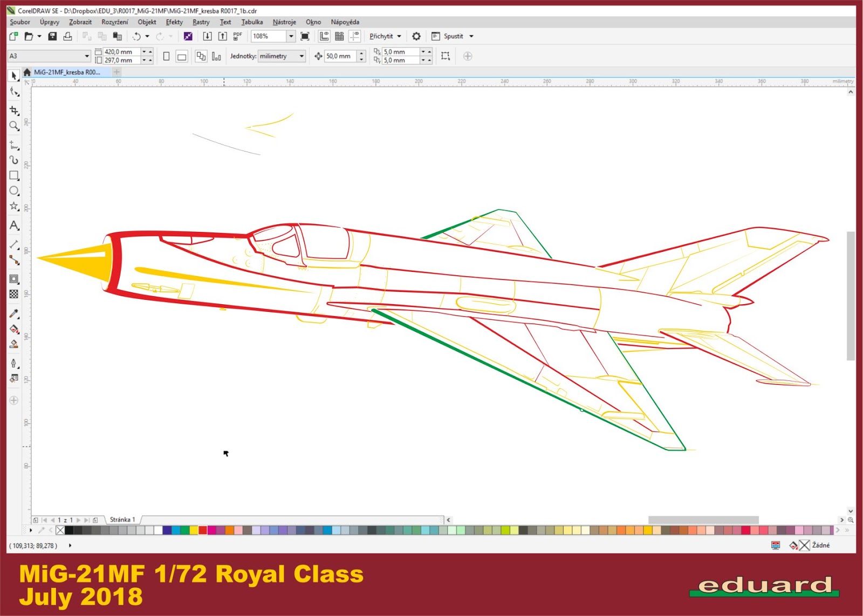Open the Úpravy menu

pyautogui.click(x=50, y=22)
